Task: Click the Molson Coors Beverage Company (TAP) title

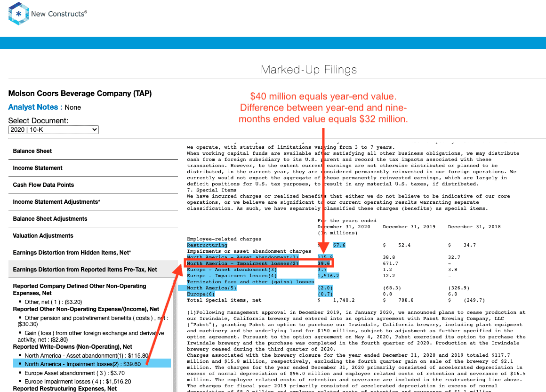Action: (x=80, y=93)
